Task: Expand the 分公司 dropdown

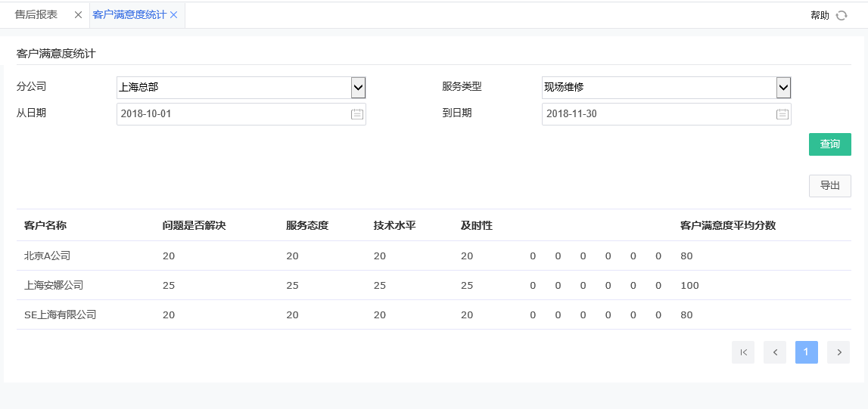Action: [358, 88]
